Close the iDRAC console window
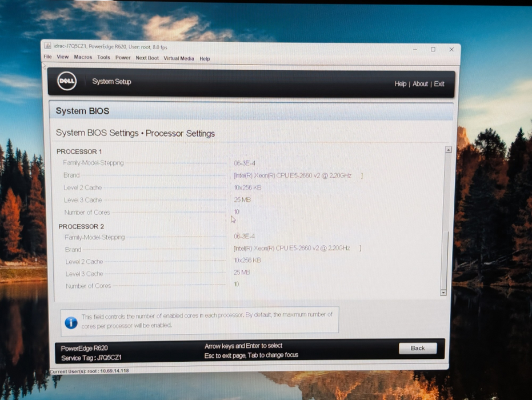 (451, 50)
